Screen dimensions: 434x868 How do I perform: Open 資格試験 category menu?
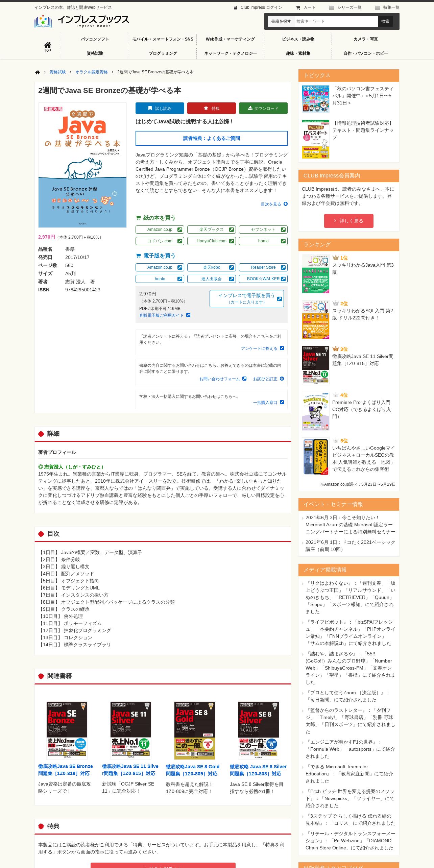tap(95, 53)
